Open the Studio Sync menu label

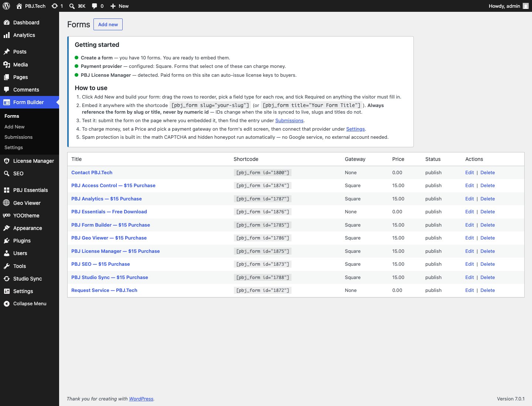coord(28,279)
